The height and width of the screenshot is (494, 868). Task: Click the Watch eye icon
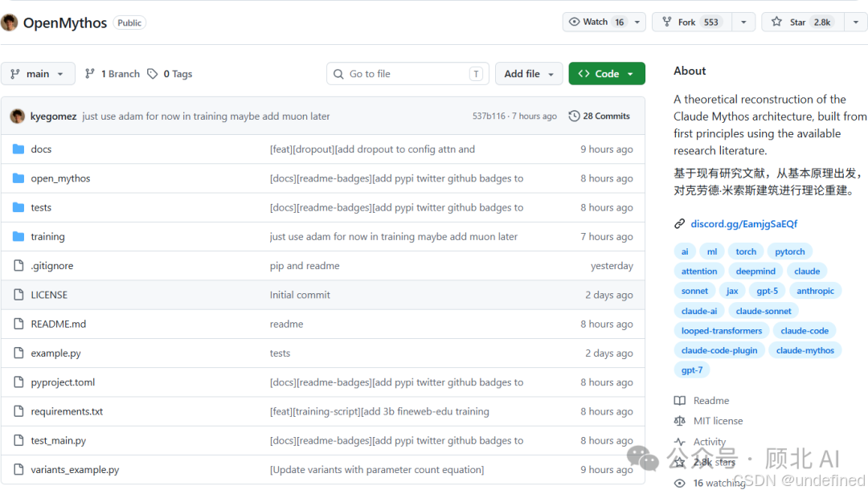(x=575, y=22)
